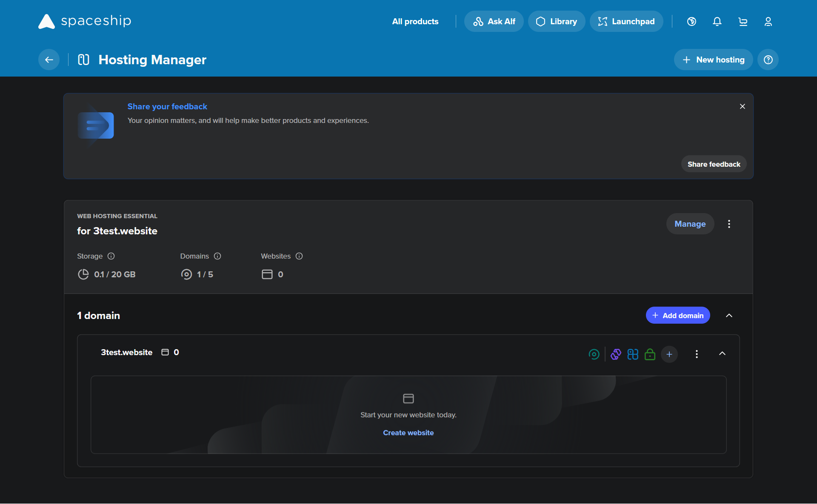Viewport: 817px width, 504px height.
Task: Click the 1 / 5 domains value
Action: tap(205, 274)
